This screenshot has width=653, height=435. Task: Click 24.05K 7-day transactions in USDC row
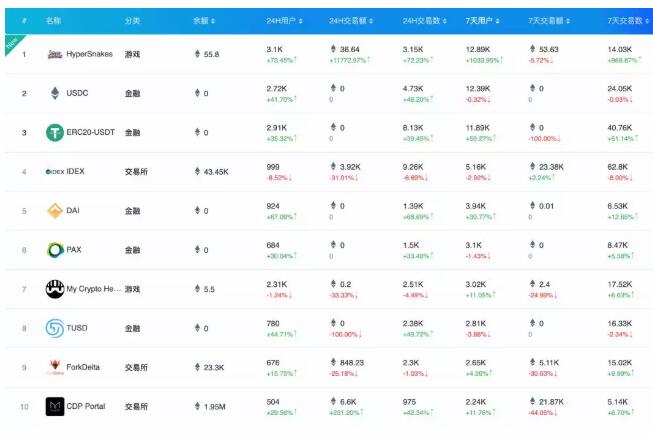point(620,88)
